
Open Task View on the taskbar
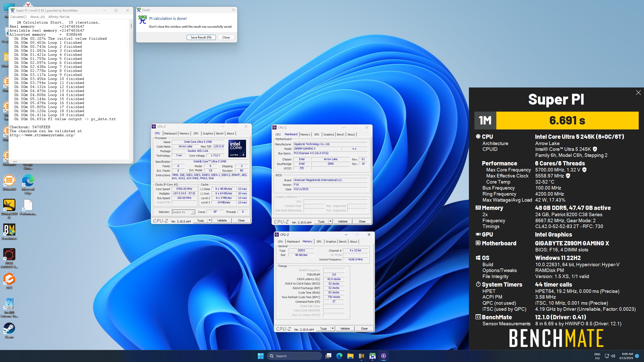(328, 356)
